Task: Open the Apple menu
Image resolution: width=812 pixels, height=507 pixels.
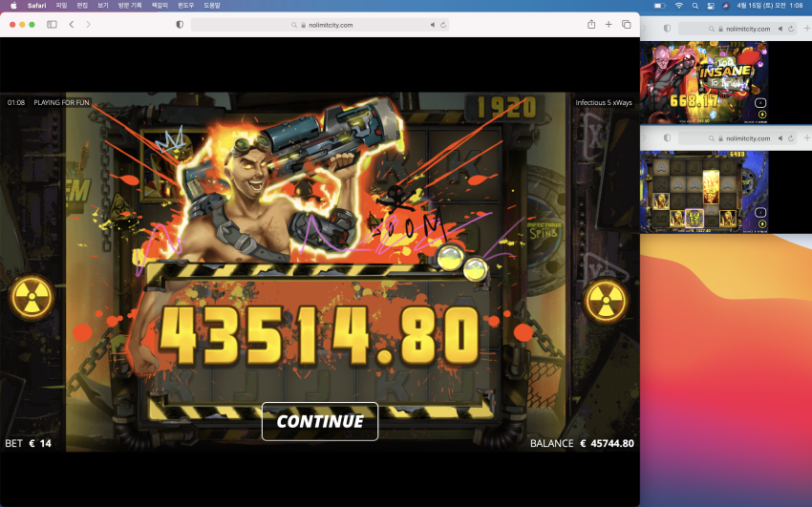Action: coord(14,6)
